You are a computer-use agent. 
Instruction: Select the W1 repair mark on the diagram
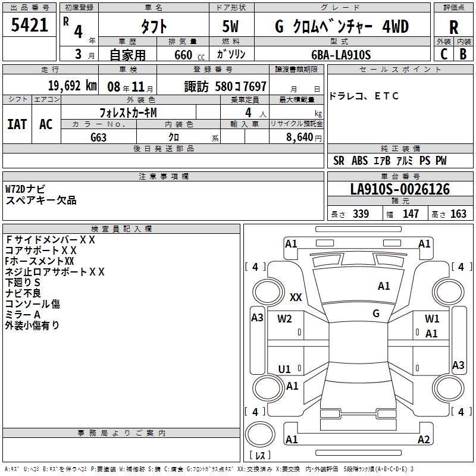[x=432, y=319]
